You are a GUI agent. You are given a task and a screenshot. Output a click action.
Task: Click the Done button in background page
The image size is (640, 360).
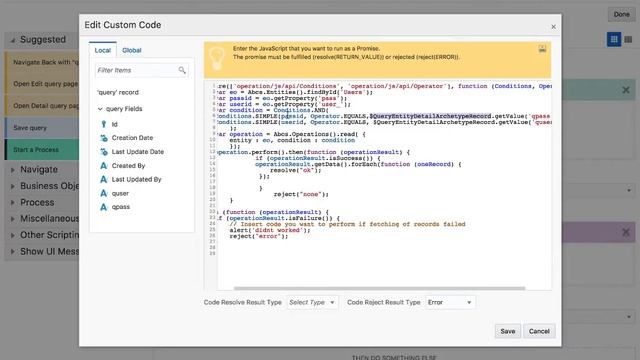coord(621,14)
